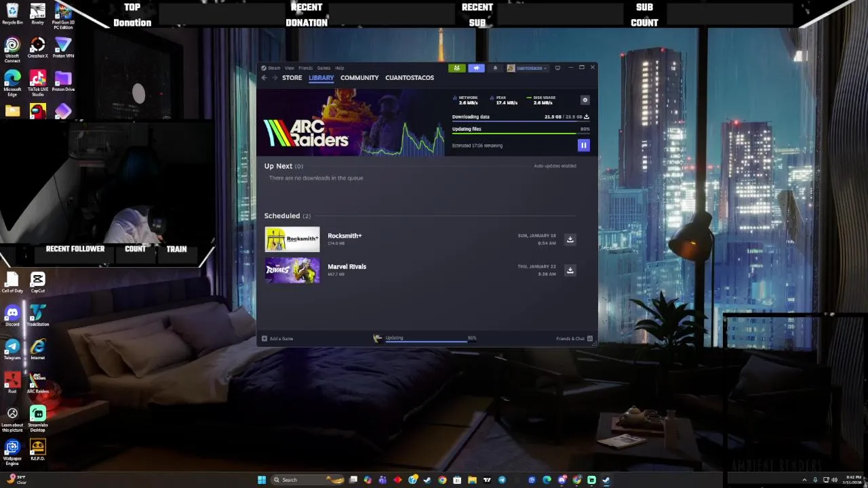Image resolution: width=868 pixels, height=488 pixels.
Task: Click the Scheduled (2) heading
Action: click(288, 216)
